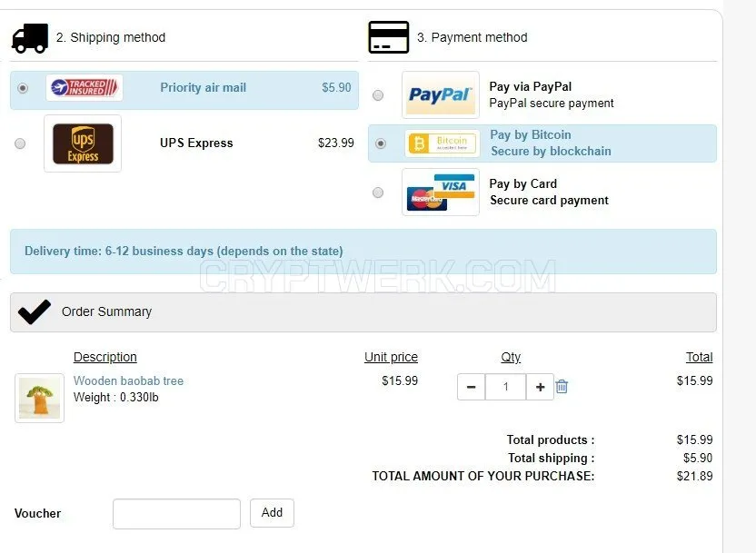756x553 pixels.
Task: Select Priority air mail radio button
Action: [x=23, y=88]
